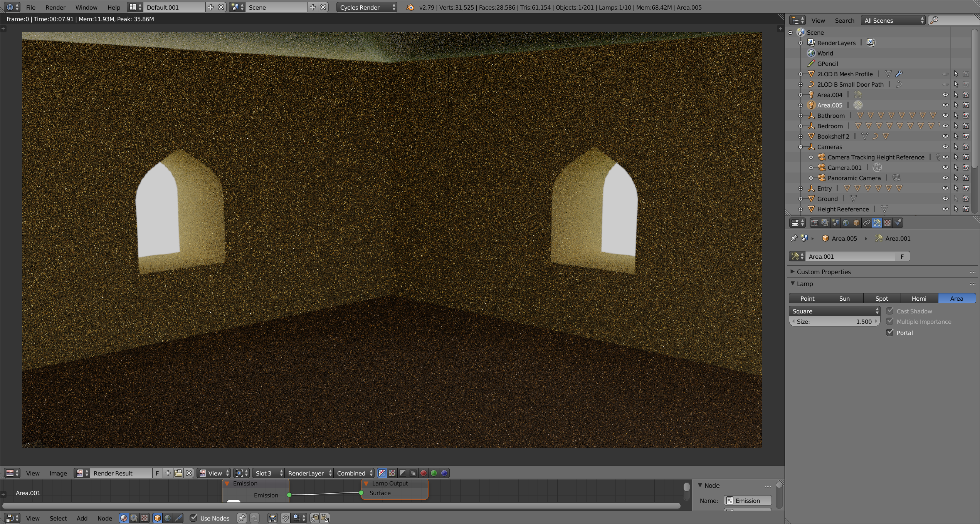This screenshot has height=524, width=980.
Task: Hide Bedroom with its eye icon
Action: pos(945,126)
